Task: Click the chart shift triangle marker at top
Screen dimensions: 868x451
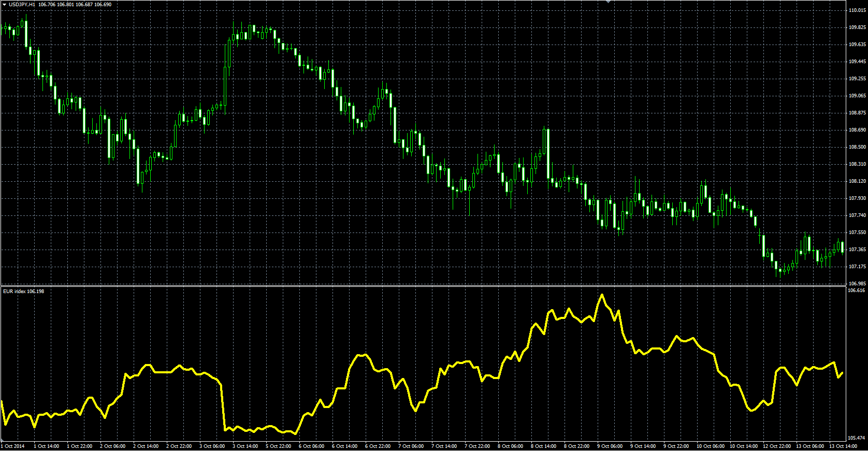Action: (x=609, y=2)
